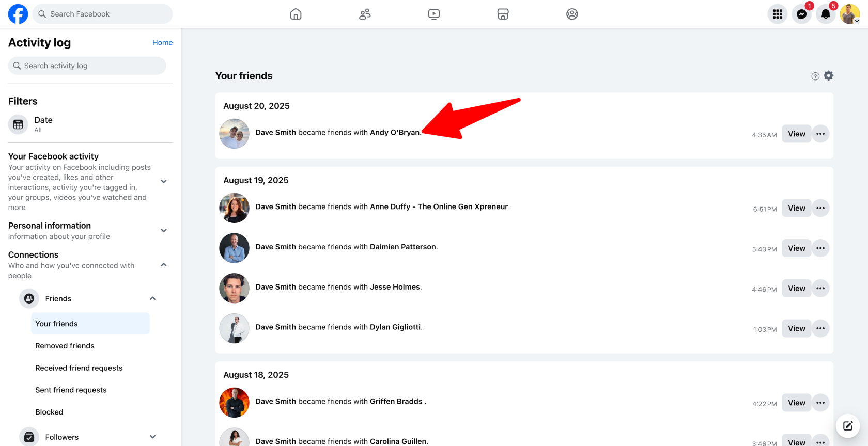
Task: Select Removed friends in the sidebar
Action: click(x=65, y=346)
